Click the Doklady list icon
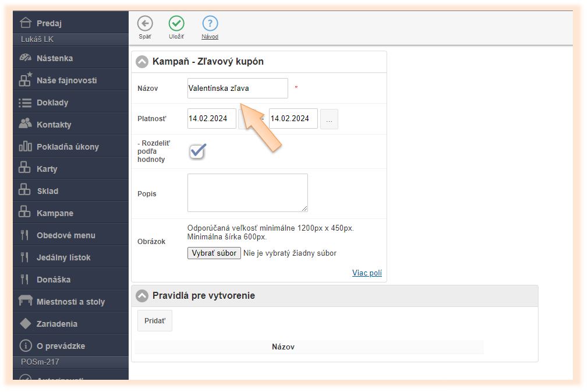This screenshot has width=588, height=392. pyautogui.click(x=25, y=103)
